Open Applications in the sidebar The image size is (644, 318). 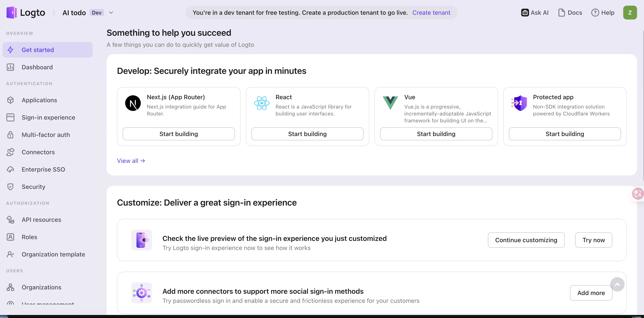click(39, 100)
